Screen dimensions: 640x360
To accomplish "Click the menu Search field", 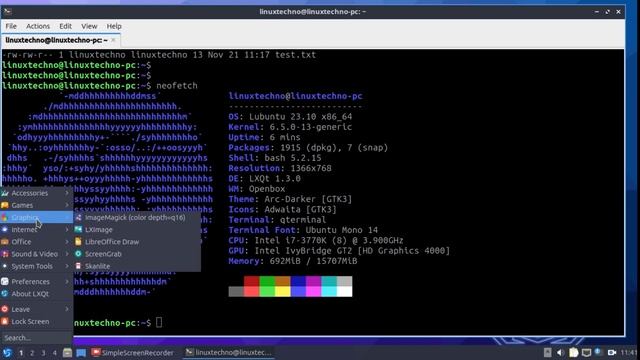I will point(36,338).
